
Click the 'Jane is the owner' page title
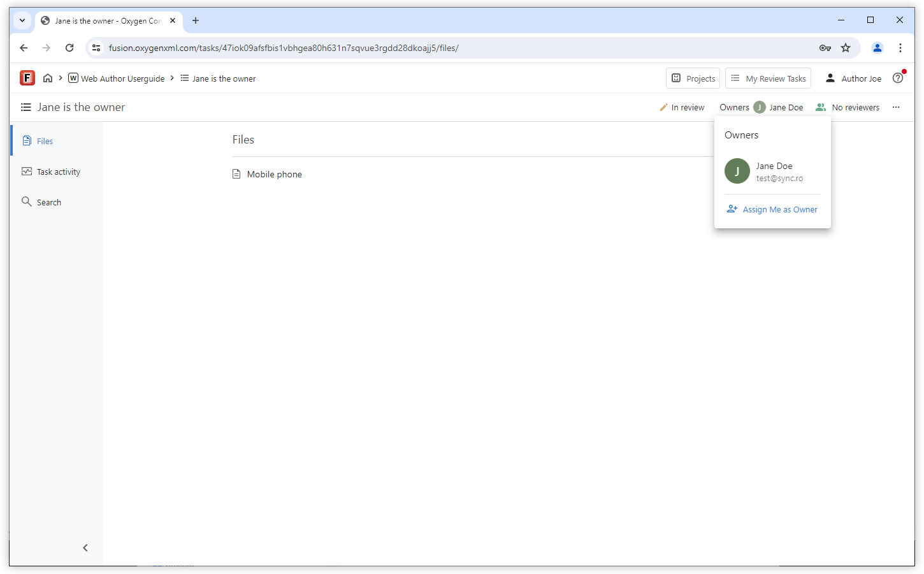click(81, 107)
